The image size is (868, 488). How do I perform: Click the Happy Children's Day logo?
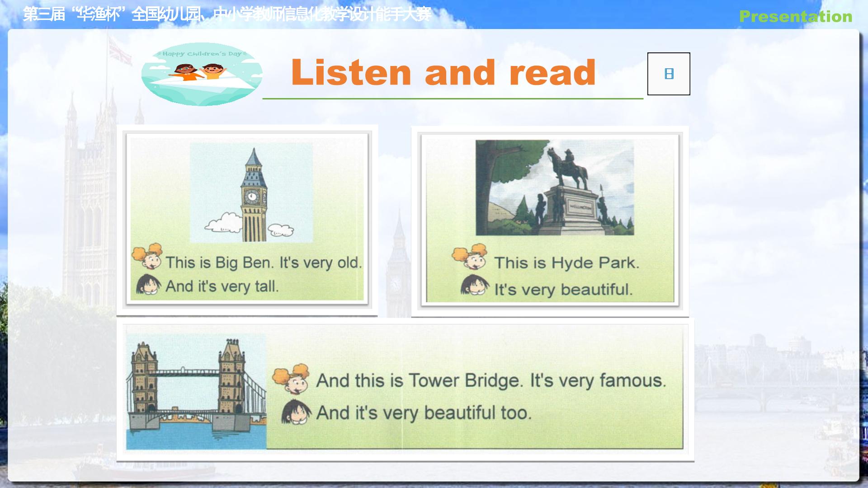pyautogui.click(x=202, y=74)
